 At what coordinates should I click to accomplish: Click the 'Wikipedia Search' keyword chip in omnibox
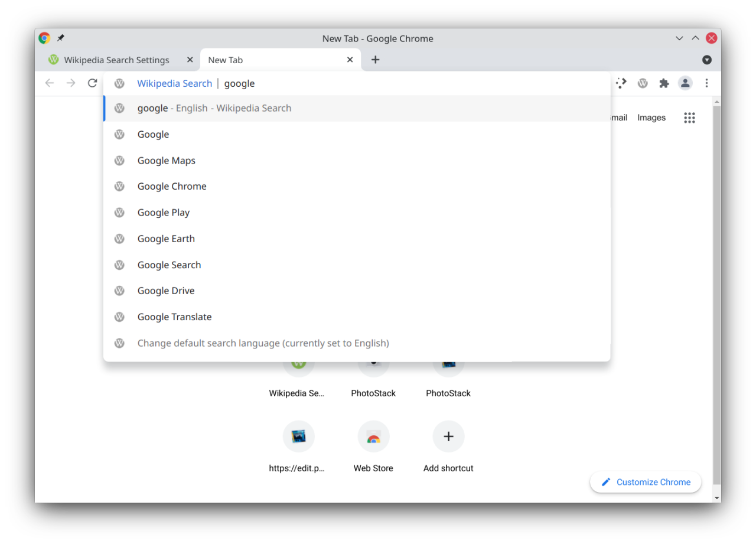pos(174,83)
